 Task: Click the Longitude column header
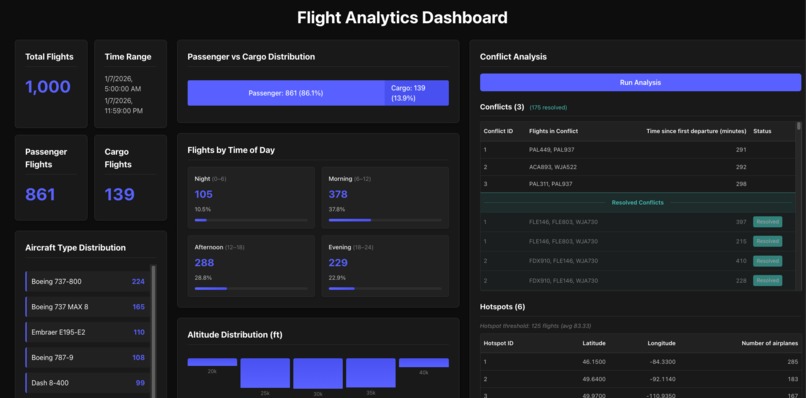click(661, 343)
